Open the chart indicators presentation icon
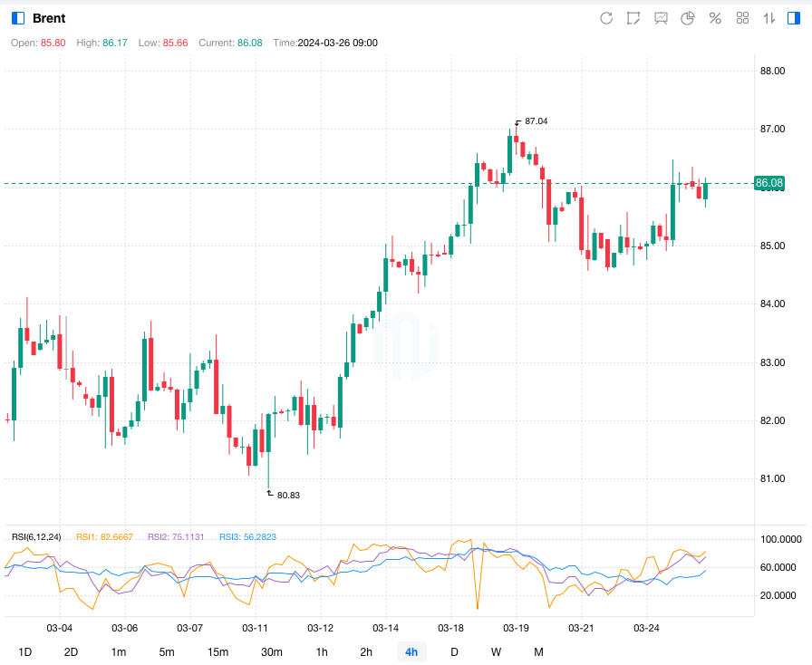Screen dimensions: 812x665 point(661,18)
